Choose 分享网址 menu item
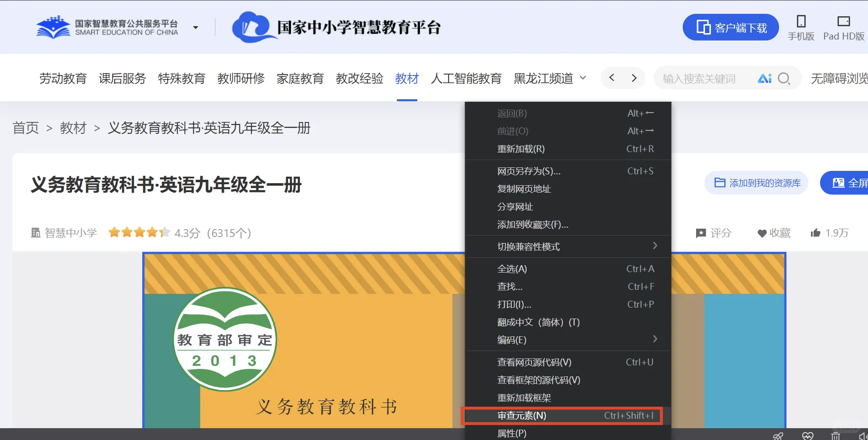Image resolution: width=868 pixels, height=440 pixels. tap(568, 206)
